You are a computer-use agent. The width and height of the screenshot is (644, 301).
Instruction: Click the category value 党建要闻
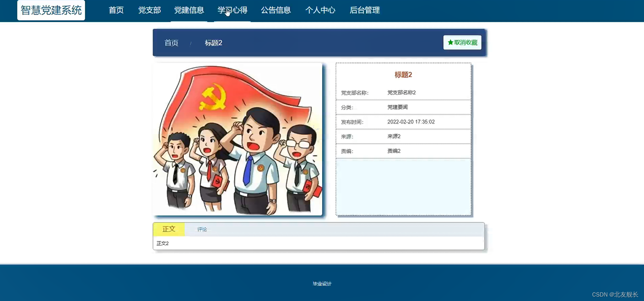point(397,107)
